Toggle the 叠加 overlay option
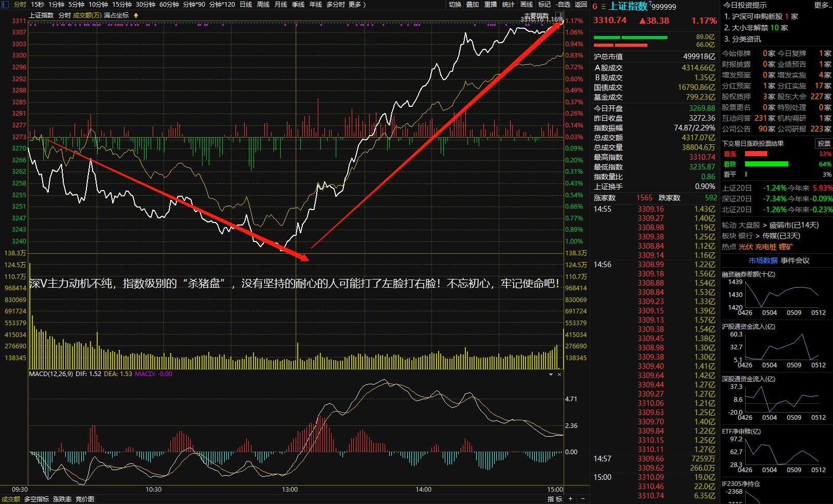The height and width of the screenshot is (504, 833). point(472,5)
